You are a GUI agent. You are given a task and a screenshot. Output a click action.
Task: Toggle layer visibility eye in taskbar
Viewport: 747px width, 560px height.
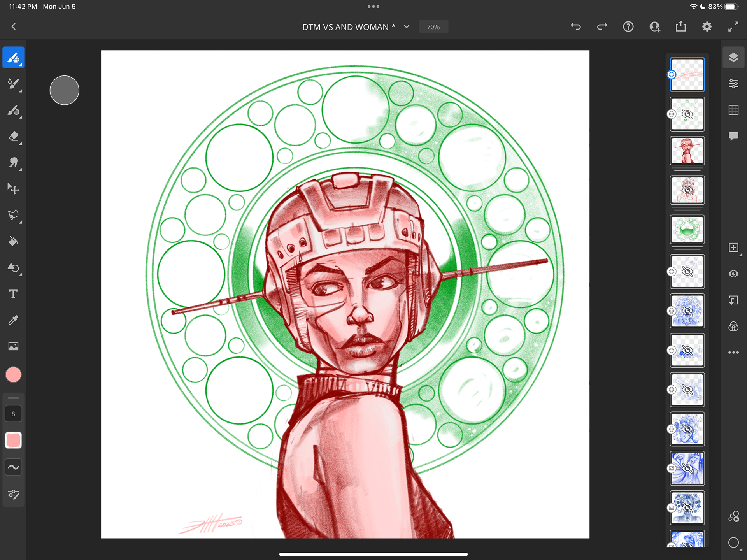point(733,274)
